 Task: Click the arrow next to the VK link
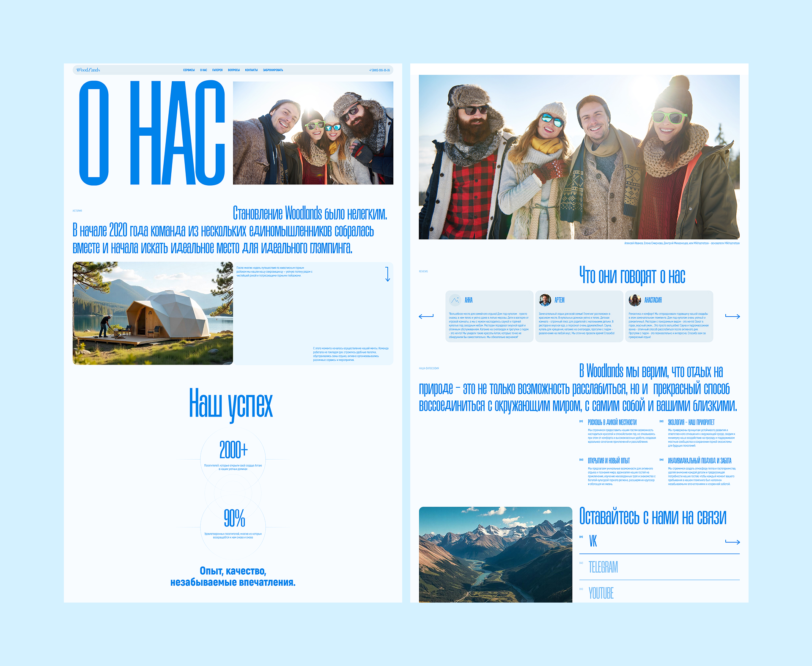[x=732, y=542]
